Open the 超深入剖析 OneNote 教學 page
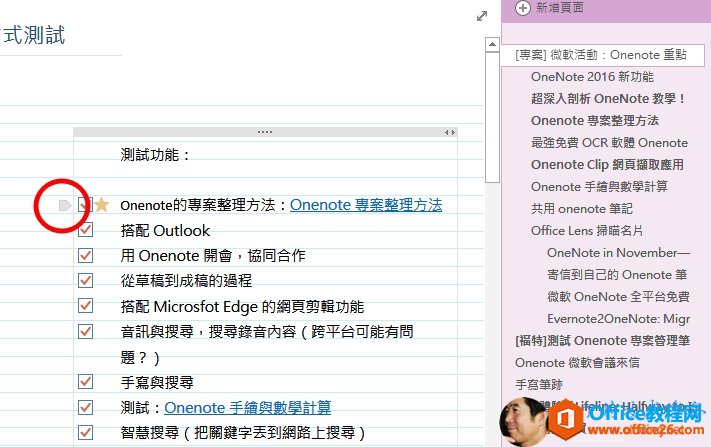This screenshot has height=447, width=711. 608,98
